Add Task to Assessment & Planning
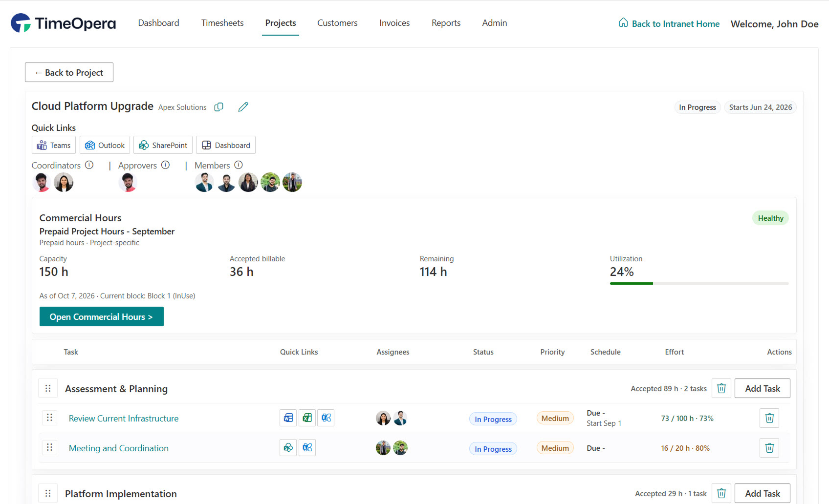The height and width of the screenshot is (504, 829). point(762,388)
